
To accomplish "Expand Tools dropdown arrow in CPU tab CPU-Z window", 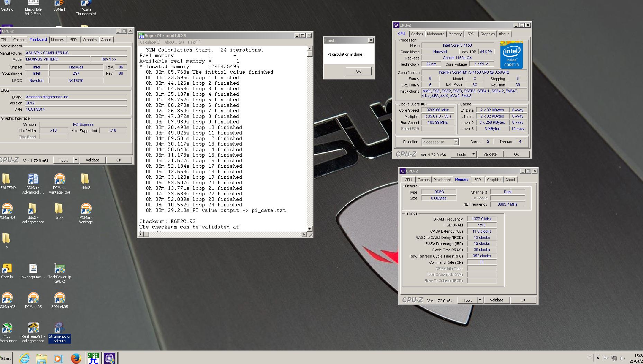I will tap(473, 154).
